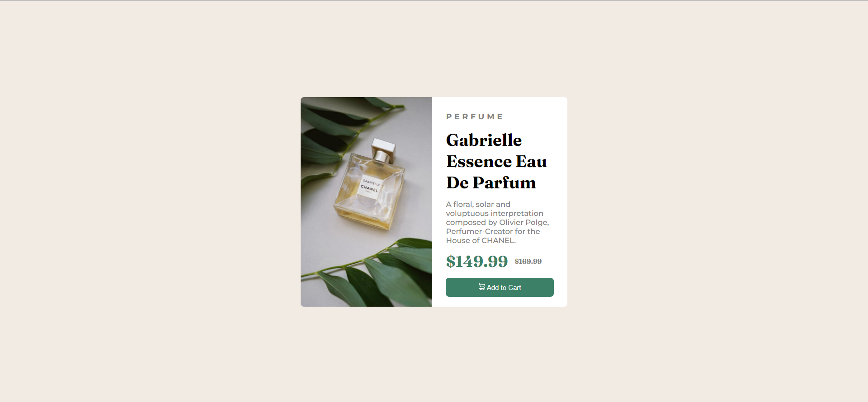Click the word Gabrielle in the title
868x402 pixels.
tap(484, 140)
